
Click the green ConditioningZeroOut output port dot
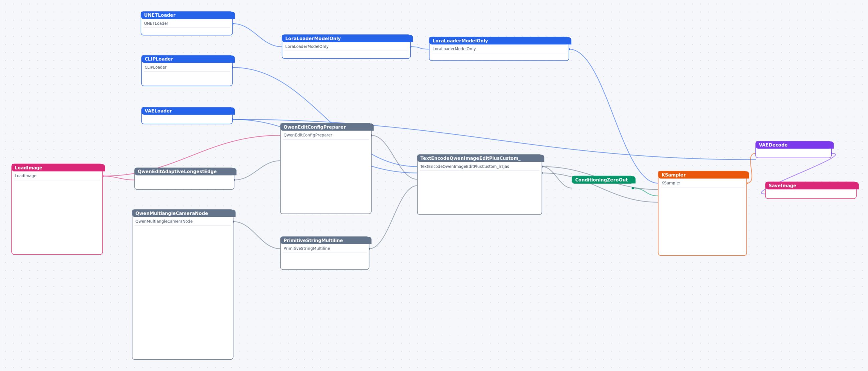tap(633, 188)
